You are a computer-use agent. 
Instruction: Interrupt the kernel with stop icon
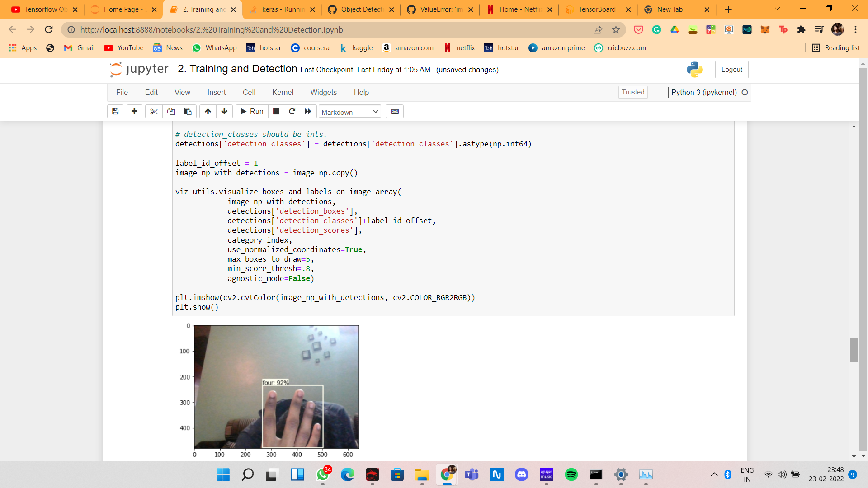click(276, 112)
